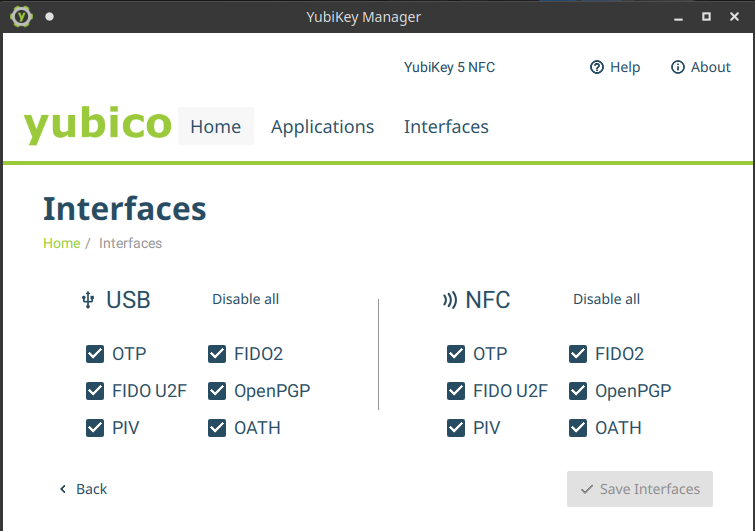Click the YubiKey 5 NFC device label
The width and height of the screenshot is (755, 531).
[449, 67]
